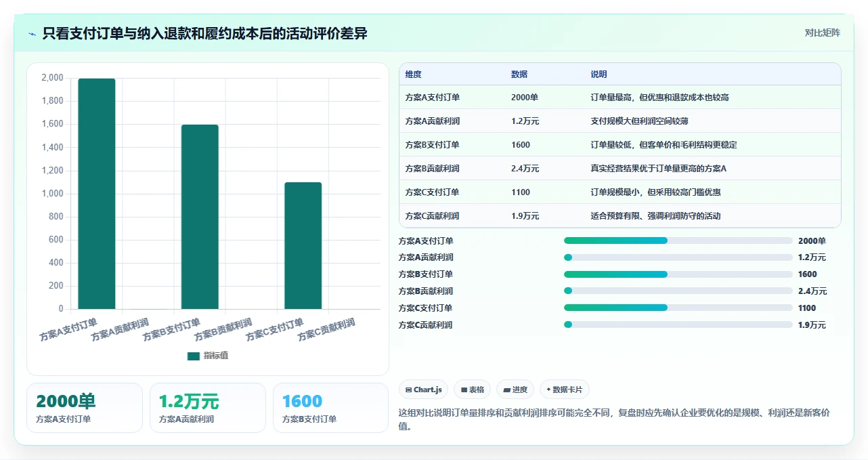This screenshot has height=460, width=868.
Task: Click the 1.9万元 progress value
Action: coord(812,325)
